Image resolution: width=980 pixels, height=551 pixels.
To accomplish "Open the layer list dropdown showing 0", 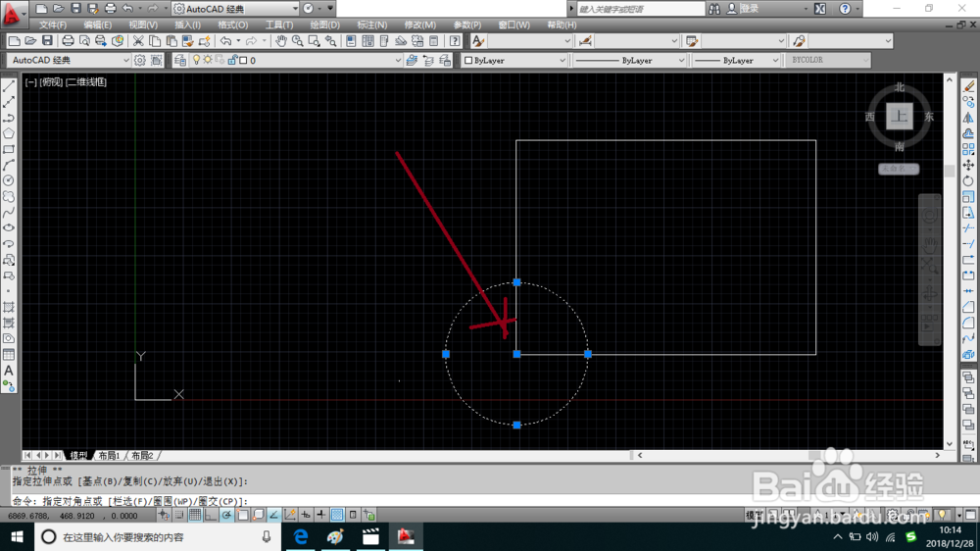I will pyautogui.click(x=398, y=60).
